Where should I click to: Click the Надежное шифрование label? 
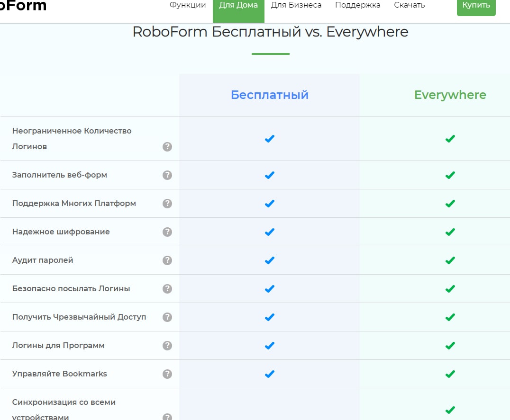(x=61, y=232)
